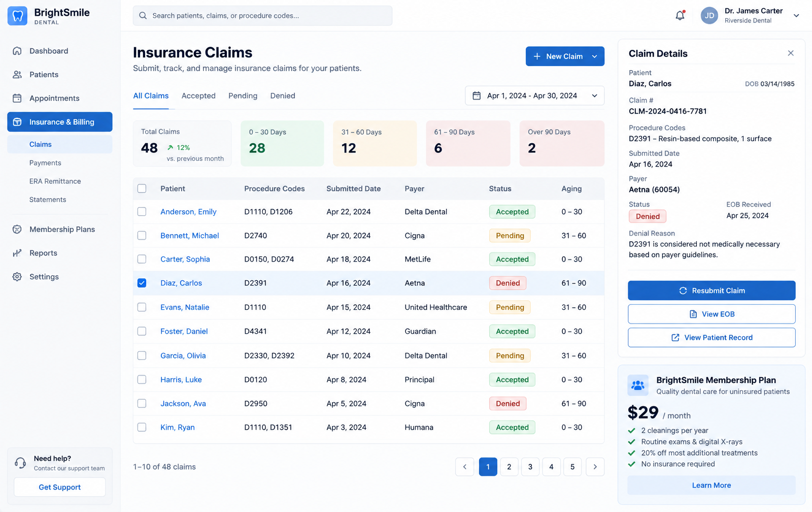This screenshot has width=812, height=512.
Task: Expand the Dr. James Carter account menu
Action: [796, 15]
